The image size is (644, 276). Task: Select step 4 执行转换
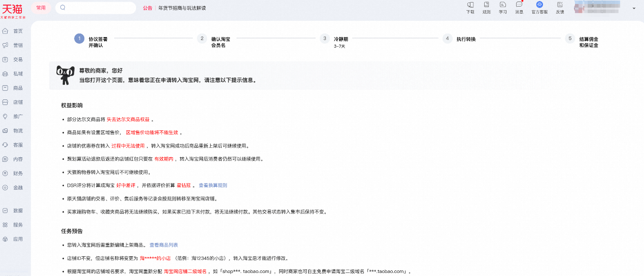tap(459, 39)
